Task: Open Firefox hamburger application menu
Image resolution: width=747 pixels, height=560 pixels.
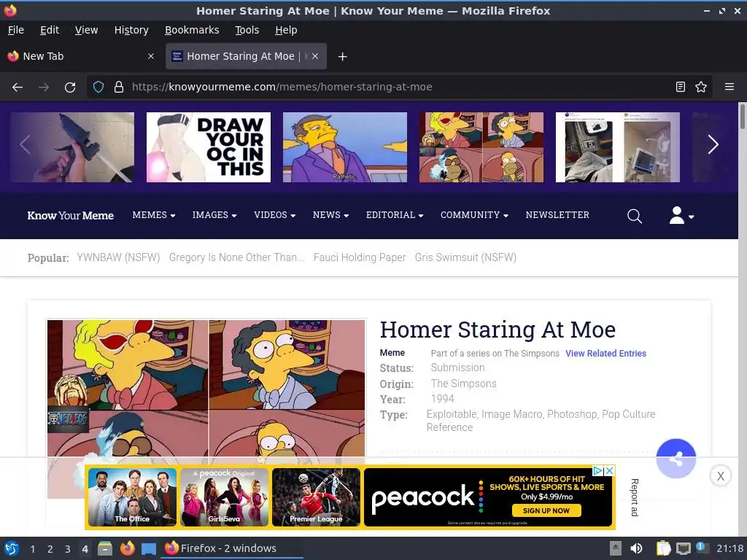Action: coord(729,87)
